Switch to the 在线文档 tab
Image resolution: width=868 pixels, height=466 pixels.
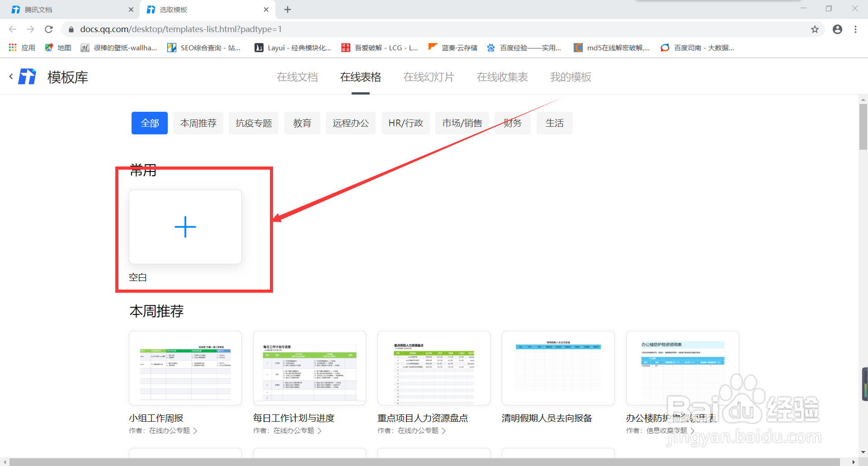(297, 77)
